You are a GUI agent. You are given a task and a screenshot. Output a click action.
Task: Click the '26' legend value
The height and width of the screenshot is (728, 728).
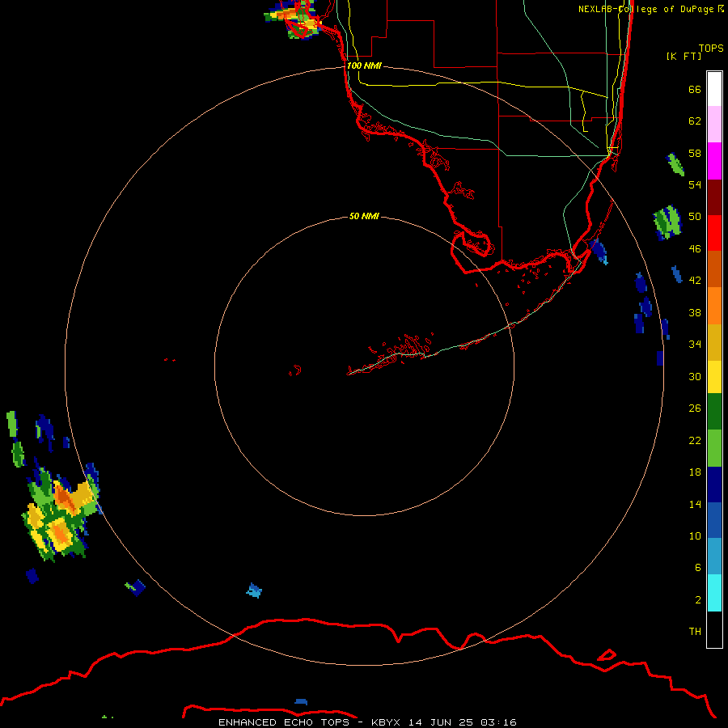[x=695, y=408]
